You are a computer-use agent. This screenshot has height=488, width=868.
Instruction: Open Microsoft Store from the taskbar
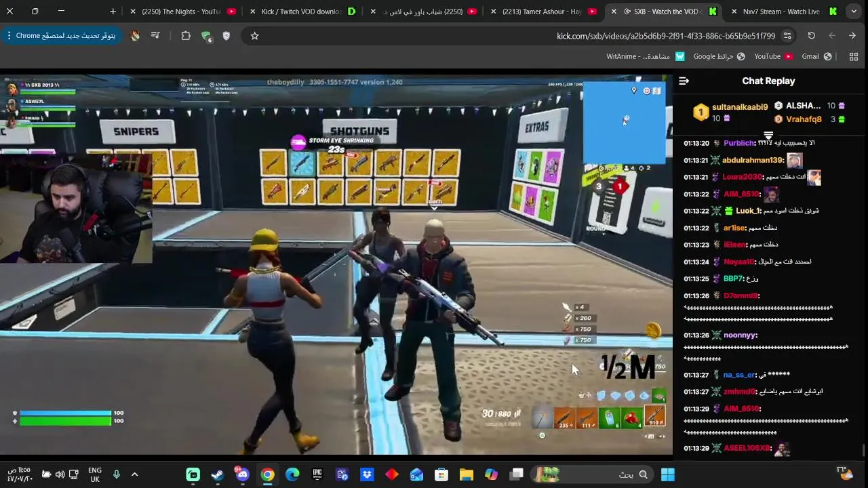point(441,474)
